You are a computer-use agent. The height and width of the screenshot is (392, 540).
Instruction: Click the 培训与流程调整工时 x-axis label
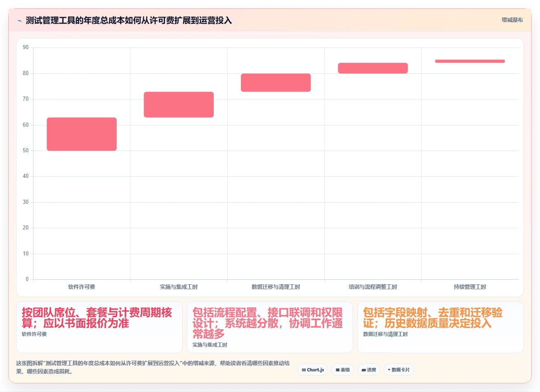click(x=373, y=287)
